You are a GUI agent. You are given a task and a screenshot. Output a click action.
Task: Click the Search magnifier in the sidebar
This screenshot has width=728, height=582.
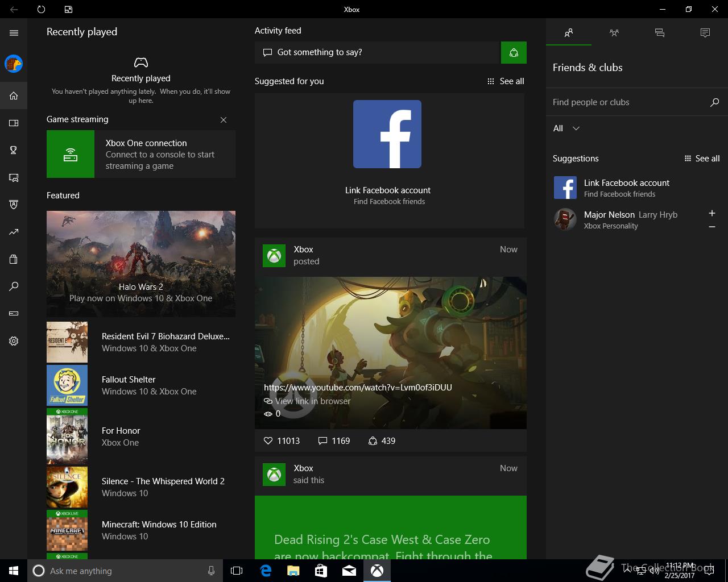point(14,286)
